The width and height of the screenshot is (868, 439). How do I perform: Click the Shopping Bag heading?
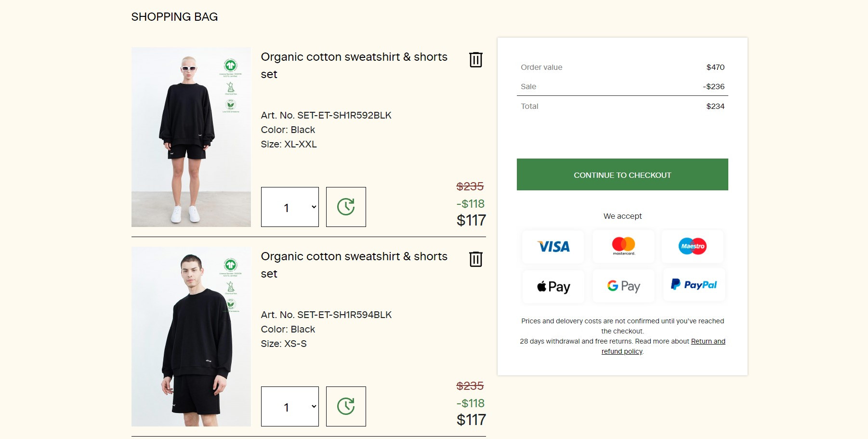pos(174,17)
